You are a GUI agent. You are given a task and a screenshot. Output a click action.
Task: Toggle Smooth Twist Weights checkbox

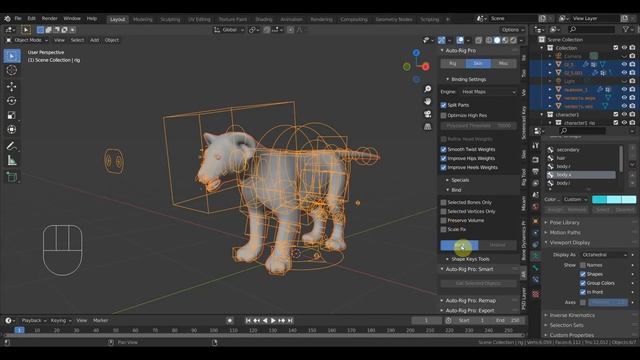click(x=443, y=149)
